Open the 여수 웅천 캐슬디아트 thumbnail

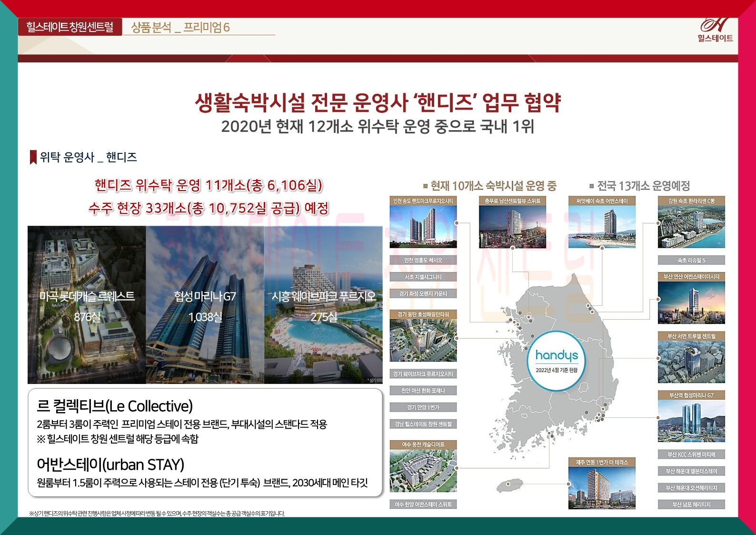(423, 466)
